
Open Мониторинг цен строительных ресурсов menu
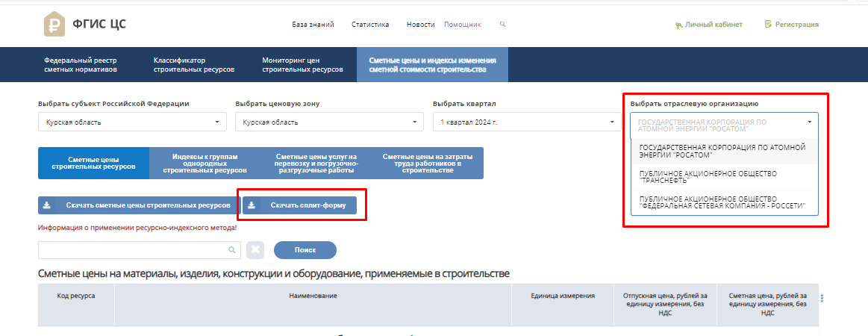(x=302, y=65)
